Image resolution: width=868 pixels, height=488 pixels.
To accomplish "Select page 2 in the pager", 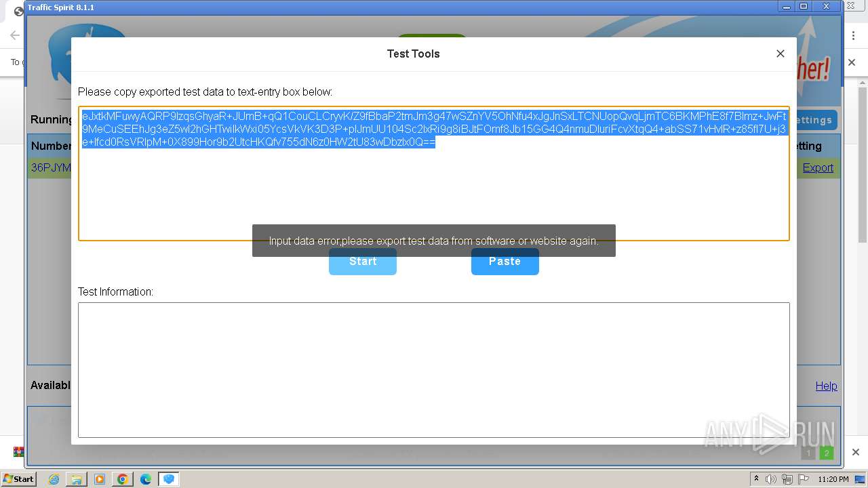I will pos(826,453).
